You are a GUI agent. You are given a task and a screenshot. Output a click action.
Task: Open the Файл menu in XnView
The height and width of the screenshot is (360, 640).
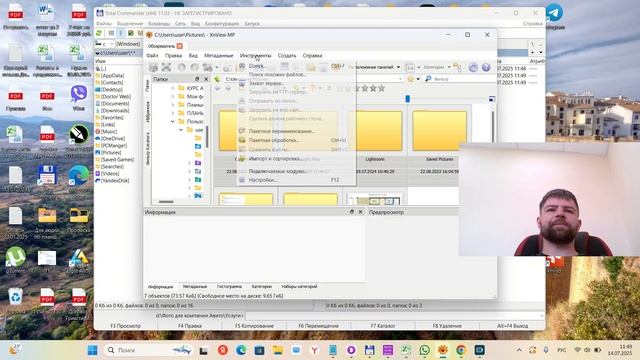point(152,56)
